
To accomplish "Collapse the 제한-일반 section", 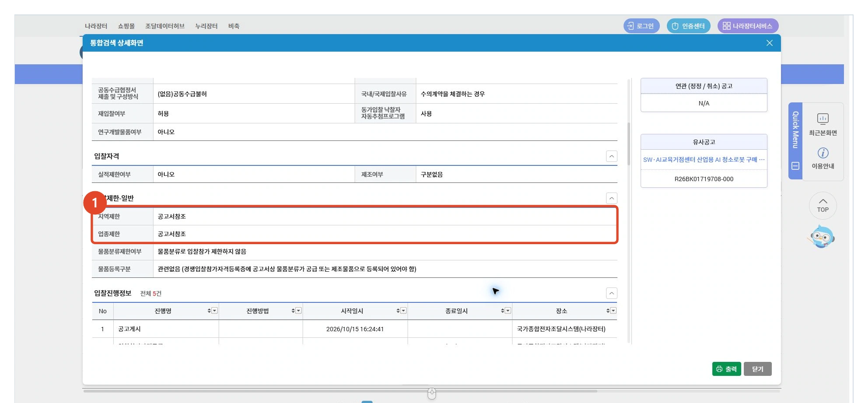I will (x=612, y=198).
